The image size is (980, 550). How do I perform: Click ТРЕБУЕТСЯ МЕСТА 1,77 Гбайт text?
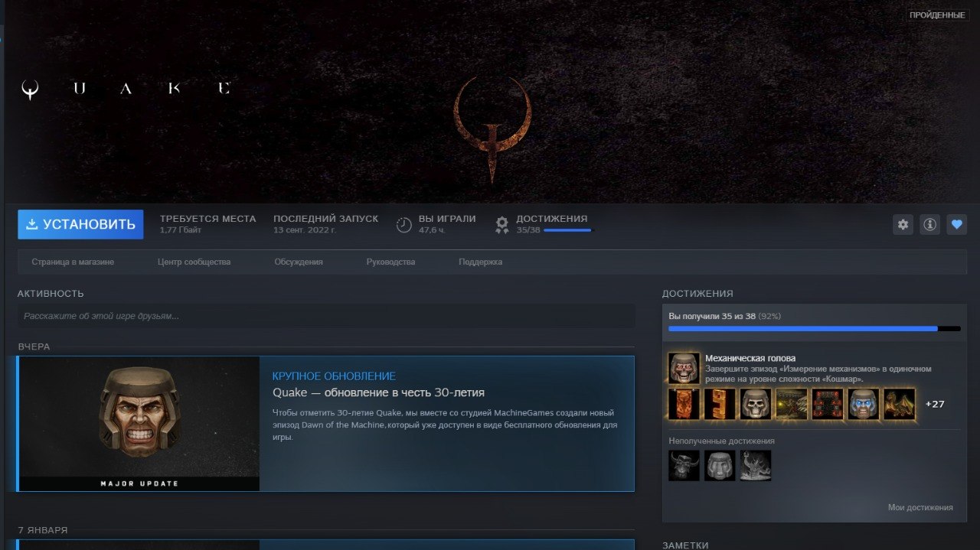pyautogui.click(x=207, y=223)
